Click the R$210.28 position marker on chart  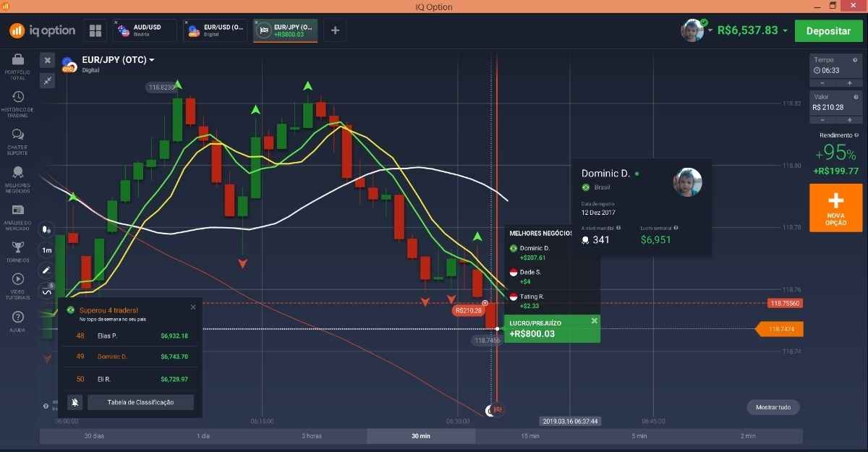(x=468, y=310)
